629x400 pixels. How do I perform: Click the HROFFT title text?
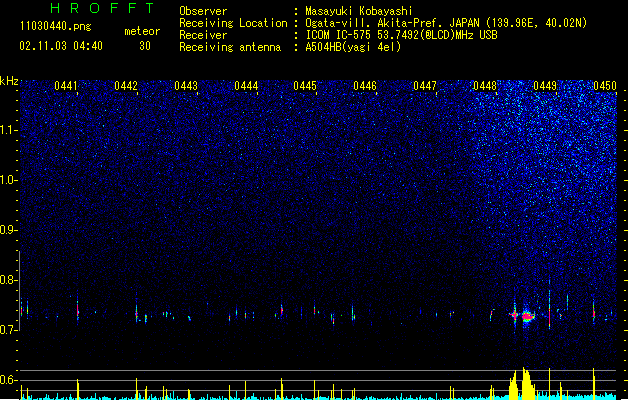click(103, 8)
